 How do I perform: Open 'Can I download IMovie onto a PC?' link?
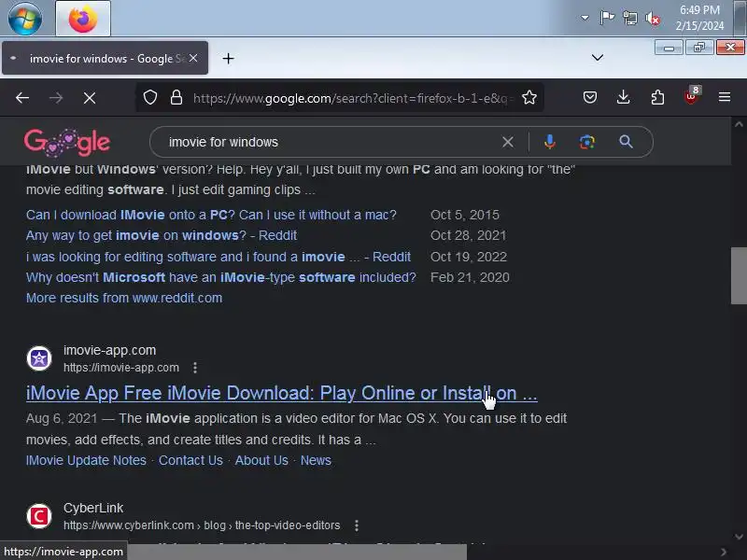[x=211, y=215]
